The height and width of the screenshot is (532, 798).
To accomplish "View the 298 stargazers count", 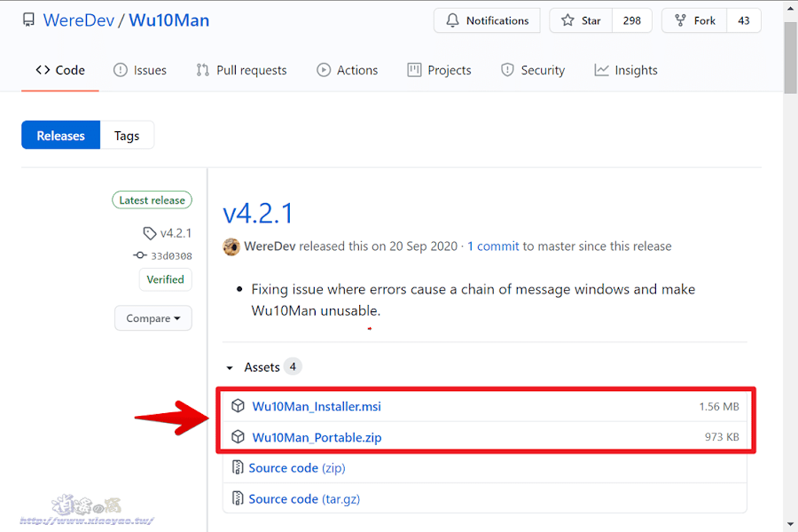I will (x=631, y=20).
